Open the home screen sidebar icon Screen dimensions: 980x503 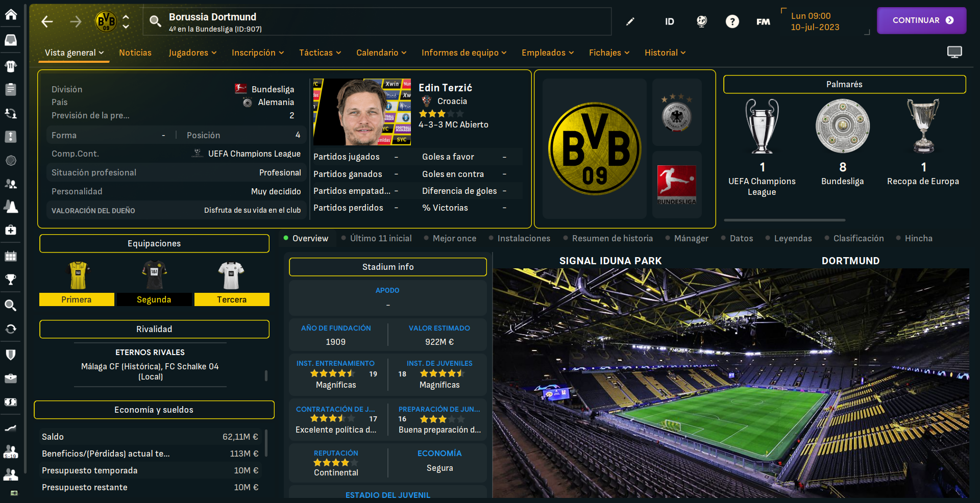pos(11,14)
